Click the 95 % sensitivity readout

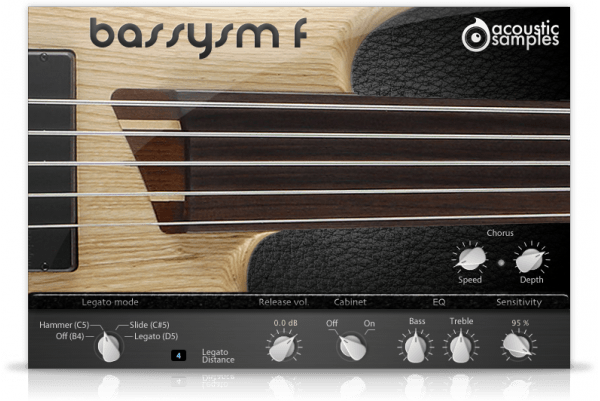point(518,323)
